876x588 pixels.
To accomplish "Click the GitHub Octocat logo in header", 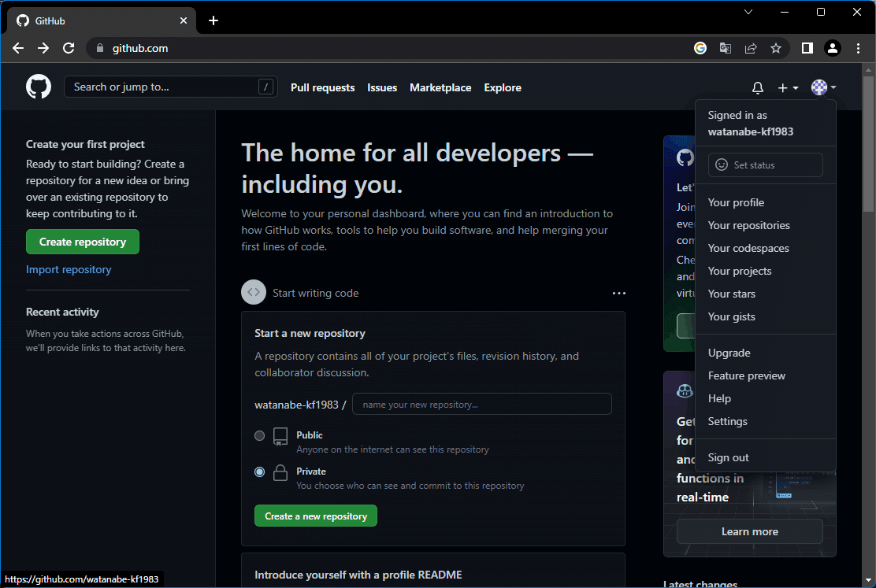I will pyautogui.click(x=39, y=87).
